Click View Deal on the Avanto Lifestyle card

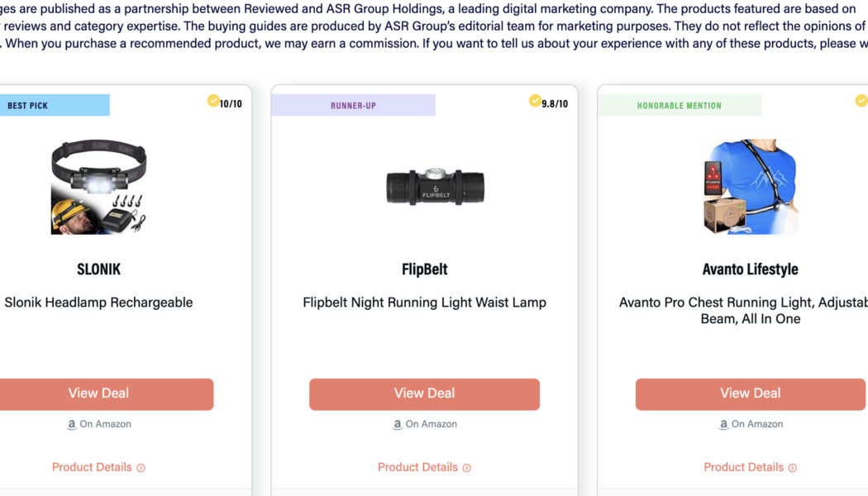coord(751,393)
